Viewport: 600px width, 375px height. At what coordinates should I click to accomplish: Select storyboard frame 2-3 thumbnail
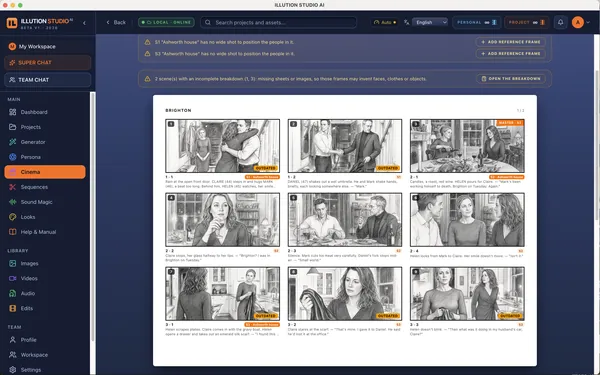pyautogui.click(x=345, y=220)
